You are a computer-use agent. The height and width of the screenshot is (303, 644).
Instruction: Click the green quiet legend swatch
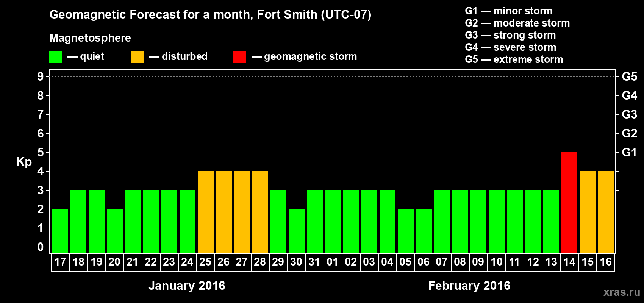click(x=55, y=57)
